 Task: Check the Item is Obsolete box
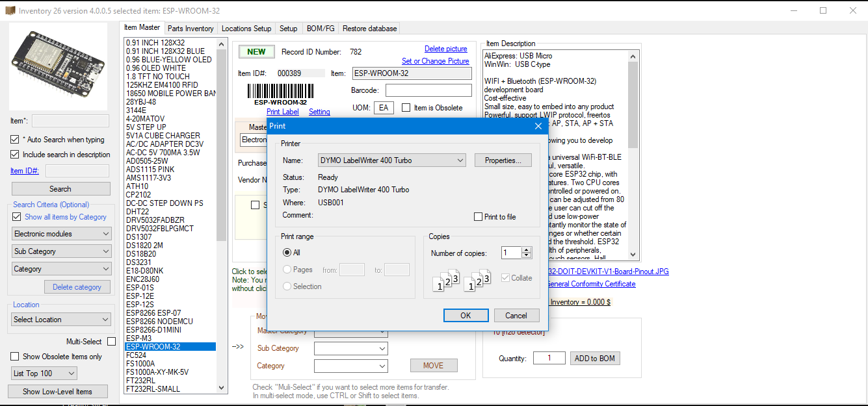click(x=406, y=108)
